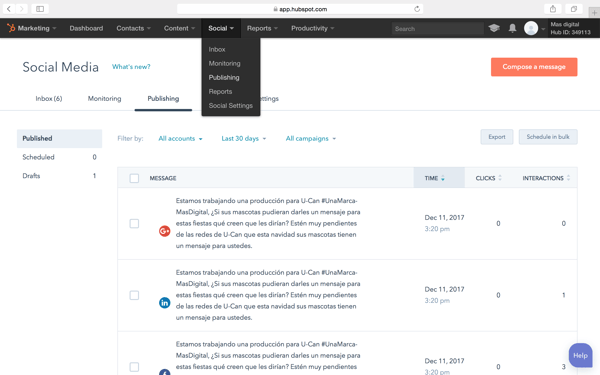Image resolution: width=600 pixels, height=375 pixels.
Task: Open the Contacts menu
Action: [x=134, y=28]
